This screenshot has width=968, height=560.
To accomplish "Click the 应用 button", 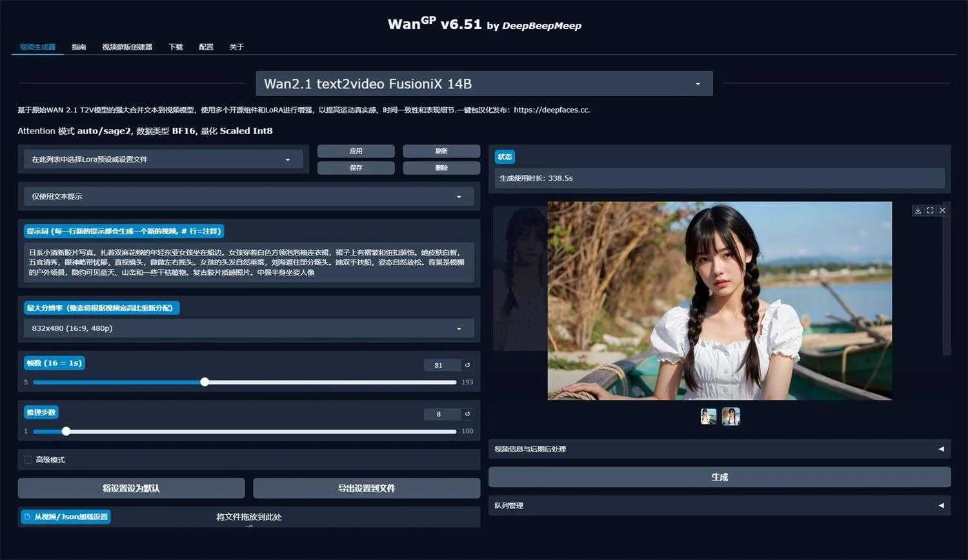I will point(356,151).
